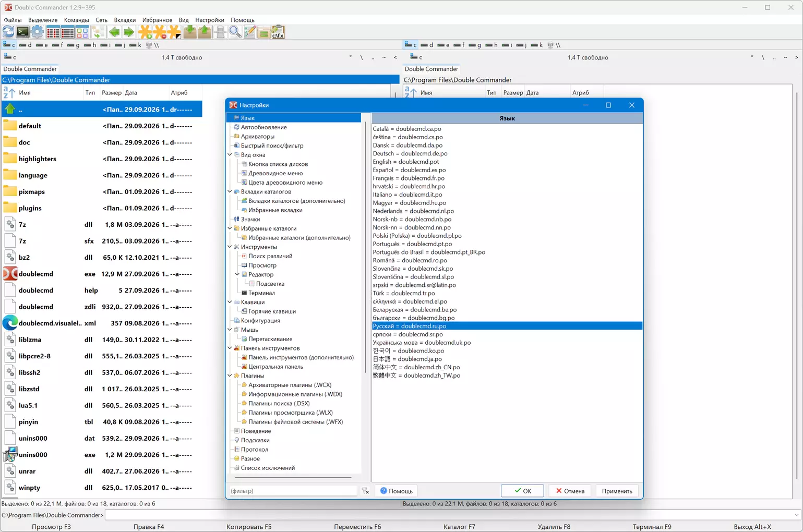Click the invert selection asterisk icon
This screenshot has height=532, width=803.
[174, 32]
